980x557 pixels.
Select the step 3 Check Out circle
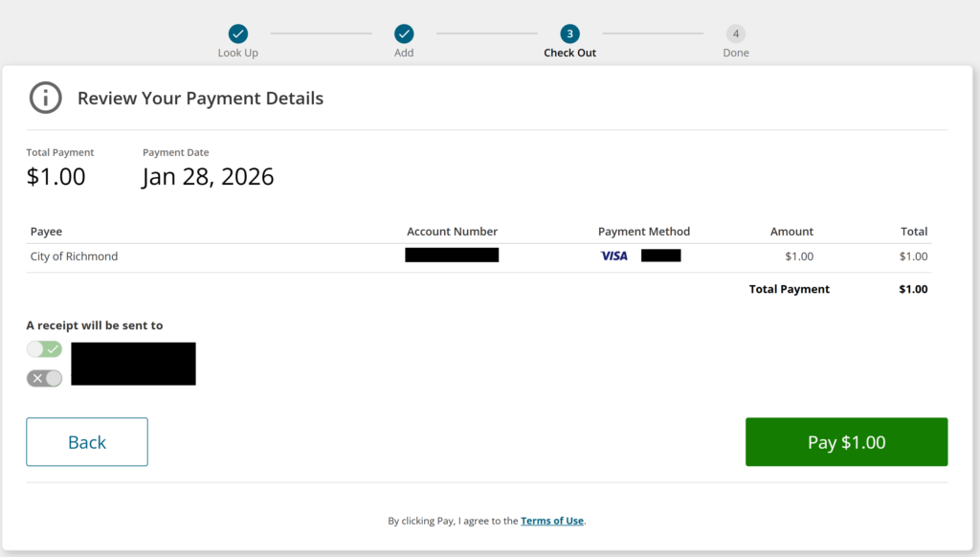click(x=569, y=33)
